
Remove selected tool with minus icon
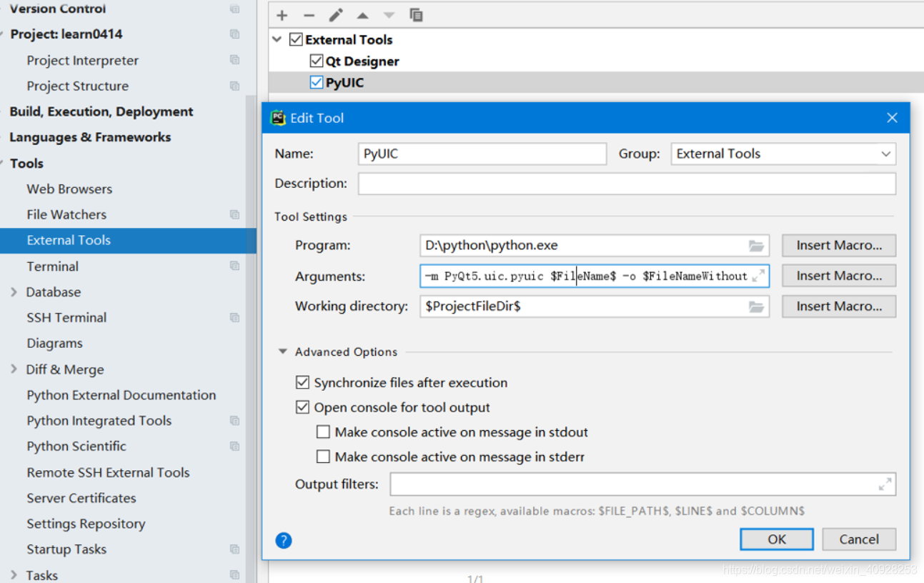[309, 15]
